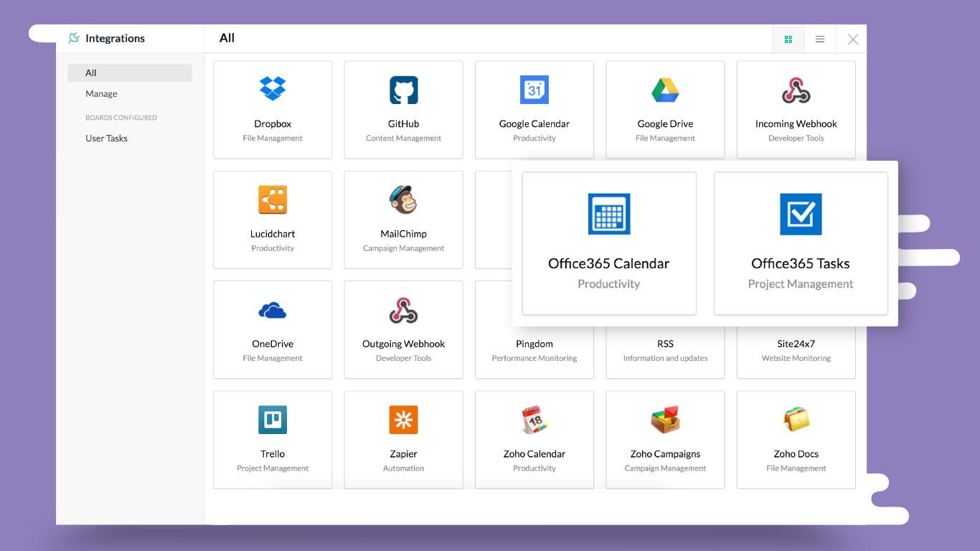Click the Zoho Calendar icon
The image size is (980, 551).
[x=534, y=420]
